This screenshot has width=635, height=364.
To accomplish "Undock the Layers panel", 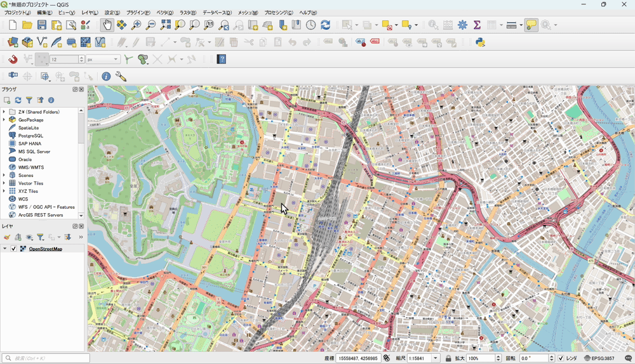I will (75, 226).
